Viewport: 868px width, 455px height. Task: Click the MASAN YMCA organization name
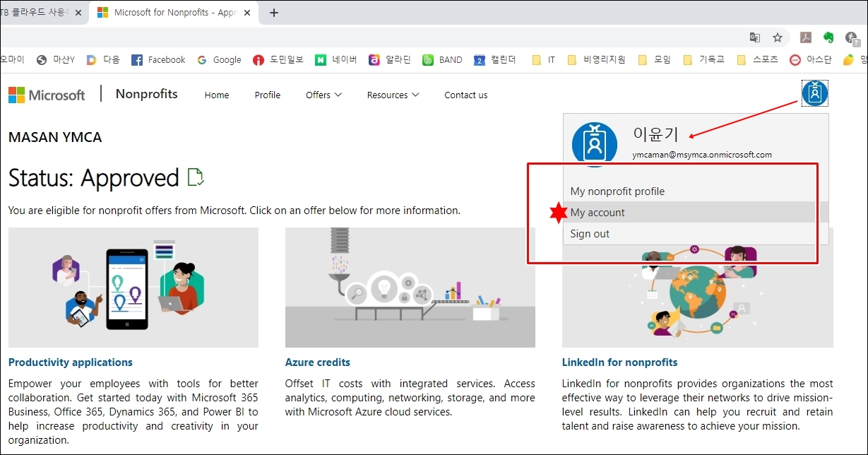pos(55,137)
